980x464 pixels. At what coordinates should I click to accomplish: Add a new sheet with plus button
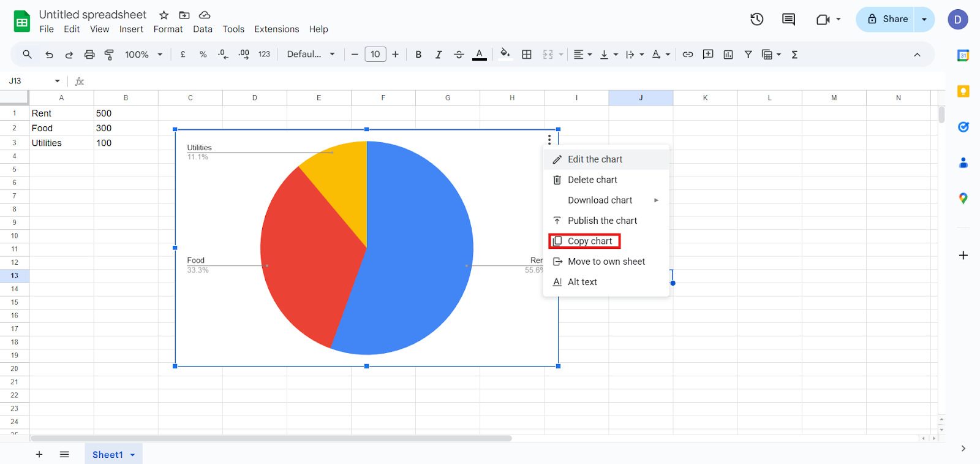(x=39, y=454)
